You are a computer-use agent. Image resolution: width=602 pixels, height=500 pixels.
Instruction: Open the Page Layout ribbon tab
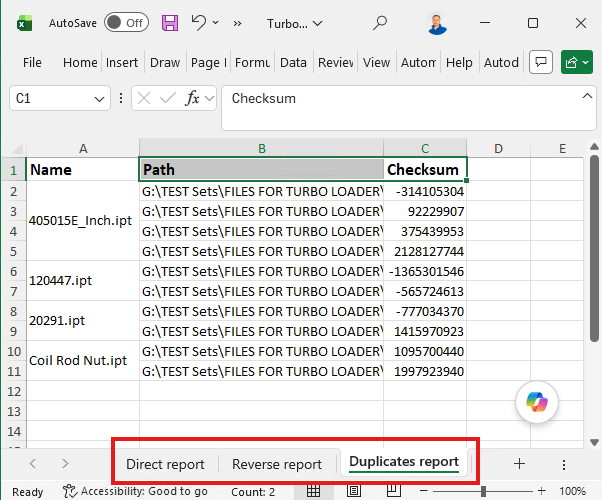[x=208, y=62]
